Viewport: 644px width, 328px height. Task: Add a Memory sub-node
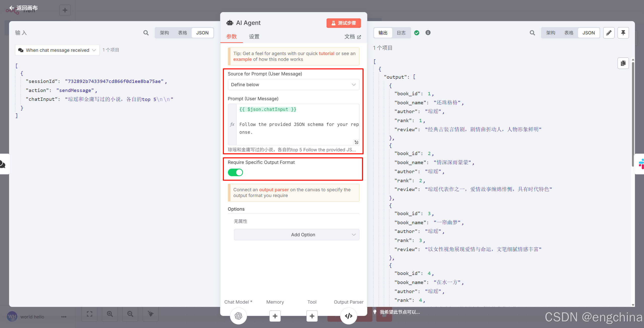pyautogui.click(x=275, y=316)
